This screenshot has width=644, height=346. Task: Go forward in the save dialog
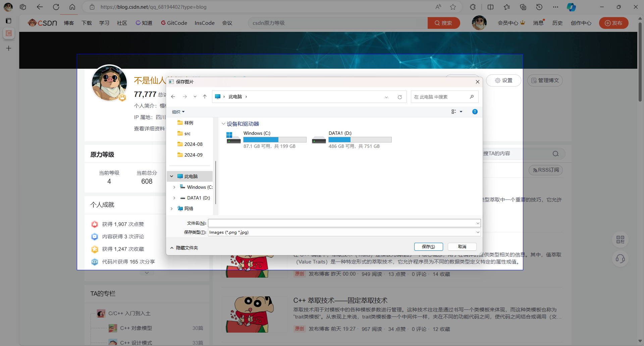coord(185,97)
